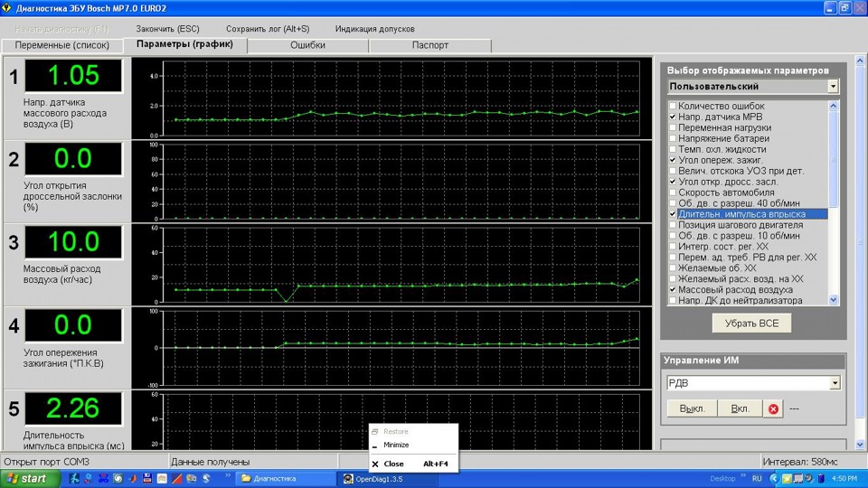Expand the РДВ actuator dropdown
This screenshot has width=868, height=488.
(x=833, y=383)
